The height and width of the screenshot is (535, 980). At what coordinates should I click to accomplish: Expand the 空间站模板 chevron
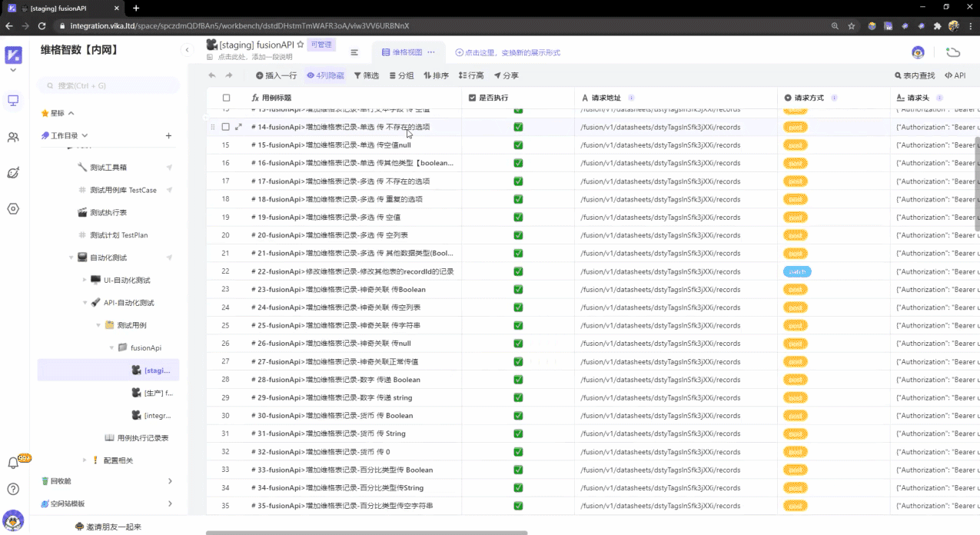click(x=170, y=503)
